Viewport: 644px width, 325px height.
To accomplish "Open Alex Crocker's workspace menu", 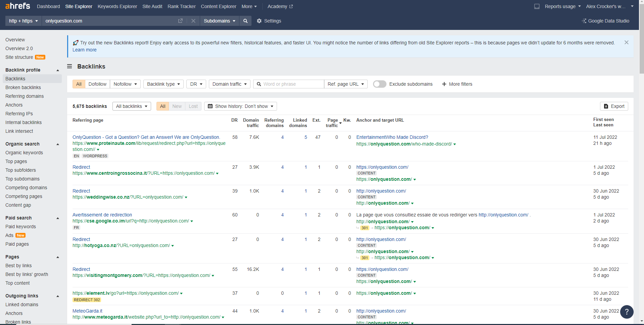I will [610, 6].
